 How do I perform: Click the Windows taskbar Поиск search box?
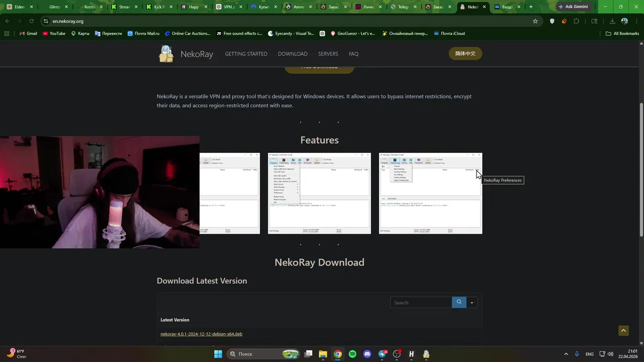tap(263, 354)
